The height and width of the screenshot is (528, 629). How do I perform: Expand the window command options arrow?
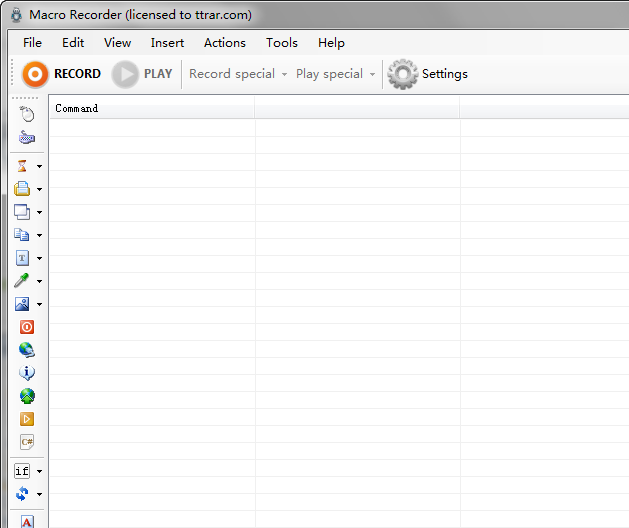point(39,212)
